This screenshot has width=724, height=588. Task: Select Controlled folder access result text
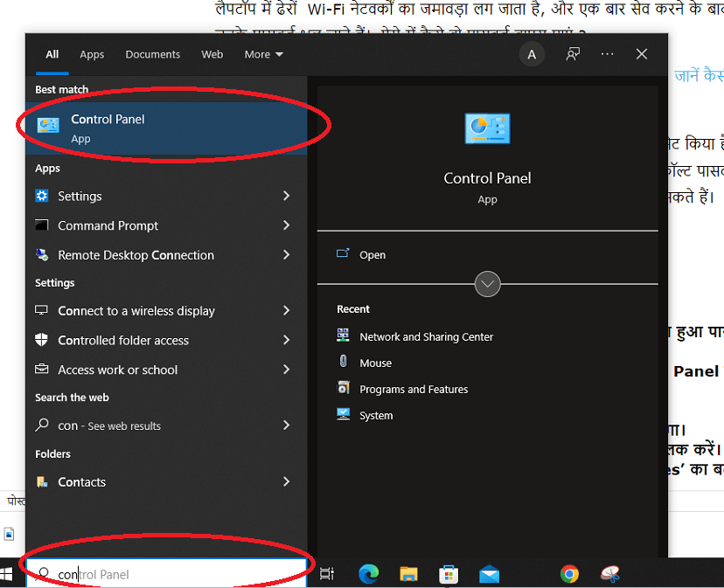(x=123, y=341)
